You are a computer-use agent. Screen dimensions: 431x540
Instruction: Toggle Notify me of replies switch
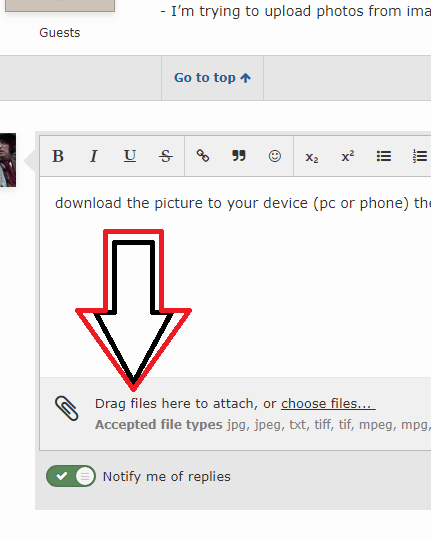[x=71, y=476]
